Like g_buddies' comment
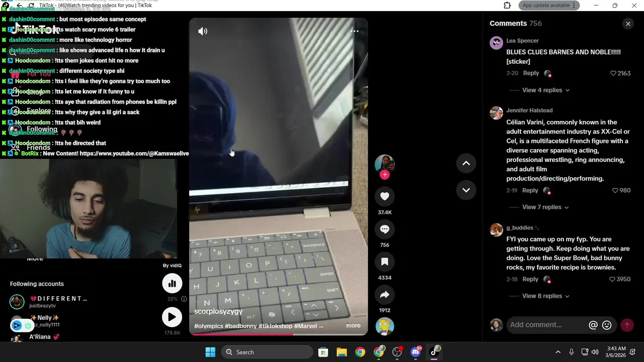Image resolution: width=644 pixels, height=362 pixels. 612,280
